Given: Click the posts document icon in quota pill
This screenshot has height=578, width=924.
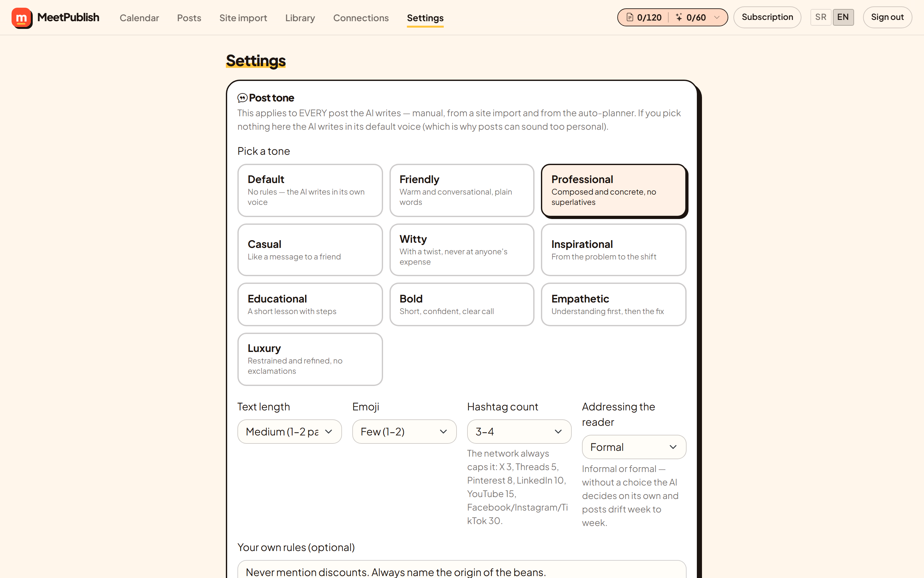Looking at the screenshot, I should (629, 17).
